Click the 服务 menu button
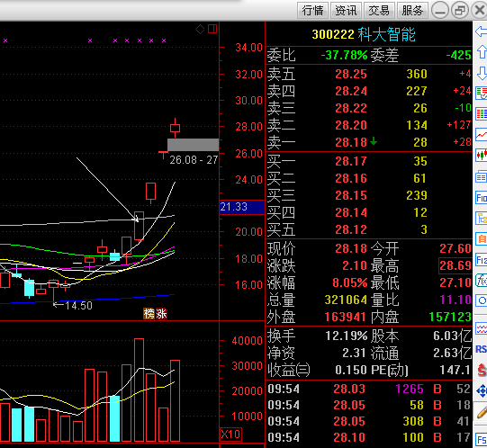487x448 pixels. (412, 10)
